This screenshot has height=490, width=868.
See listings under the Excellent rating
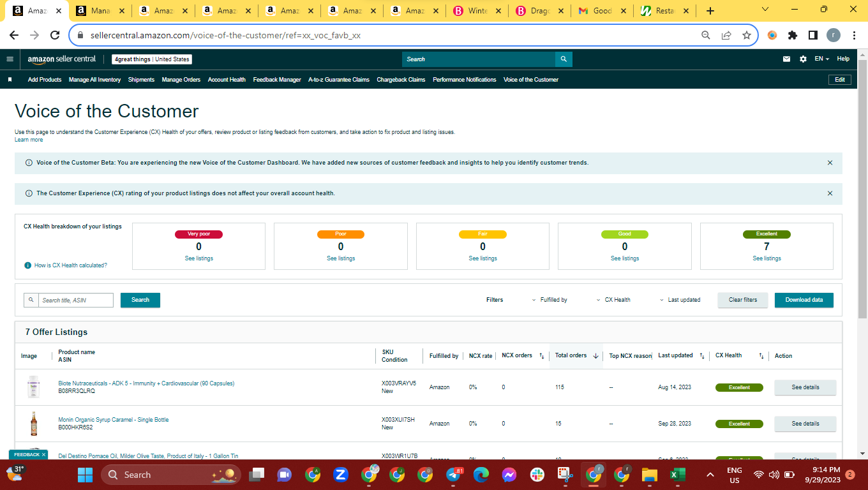click(767, 258)
